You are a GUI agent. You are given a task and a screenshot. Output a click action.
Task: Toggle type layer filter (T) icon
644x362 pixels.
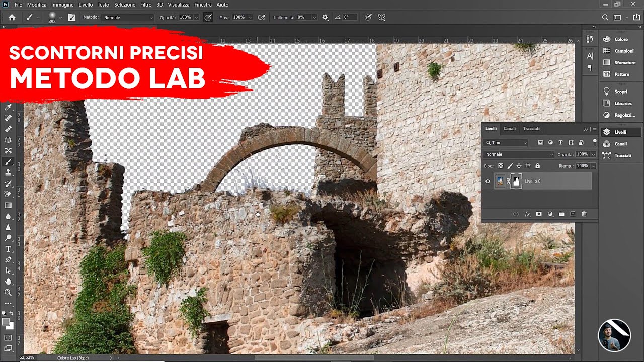pyautogui.click(x=560, y=143)
